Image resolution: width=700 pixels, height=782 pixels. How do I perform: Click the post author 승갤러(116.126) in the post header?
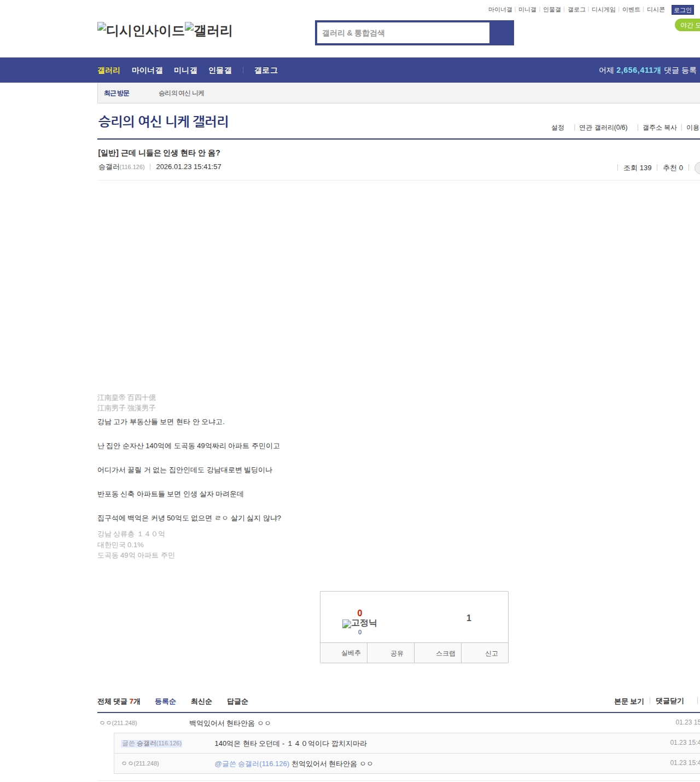pos(121,167)
